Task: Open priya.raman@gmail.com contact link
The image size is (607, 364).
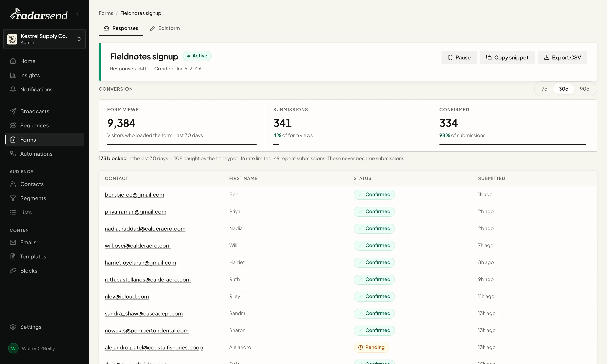Action: (x=135, y=212)
